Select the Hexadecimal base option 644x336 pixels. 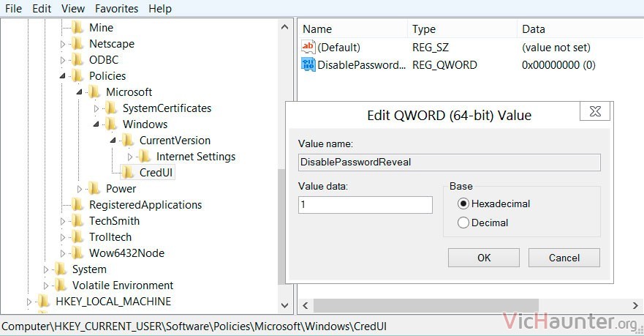[463, 204]
